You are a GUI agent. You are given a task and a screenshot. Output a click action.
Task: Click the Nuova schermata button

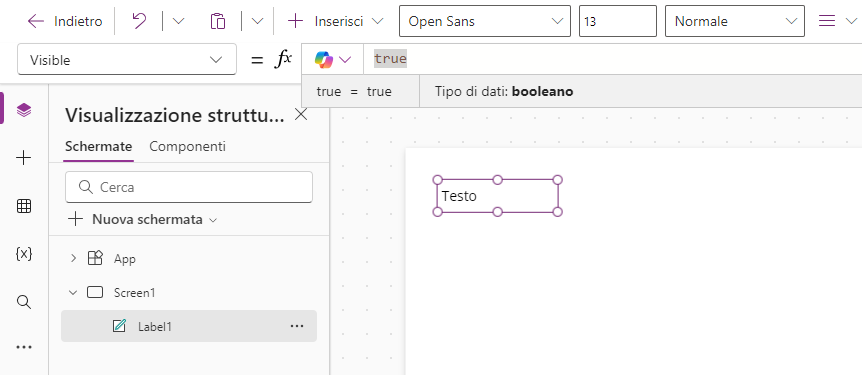[142, 219]
